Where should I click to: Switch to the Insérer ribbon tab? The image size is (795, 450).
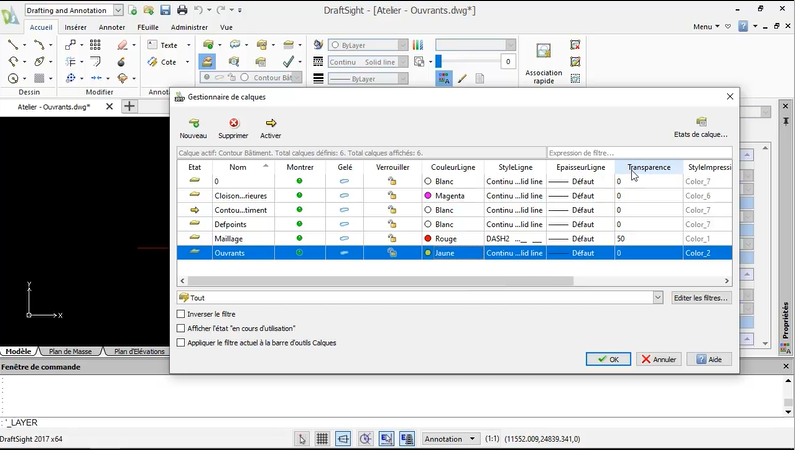click(75, 28)
